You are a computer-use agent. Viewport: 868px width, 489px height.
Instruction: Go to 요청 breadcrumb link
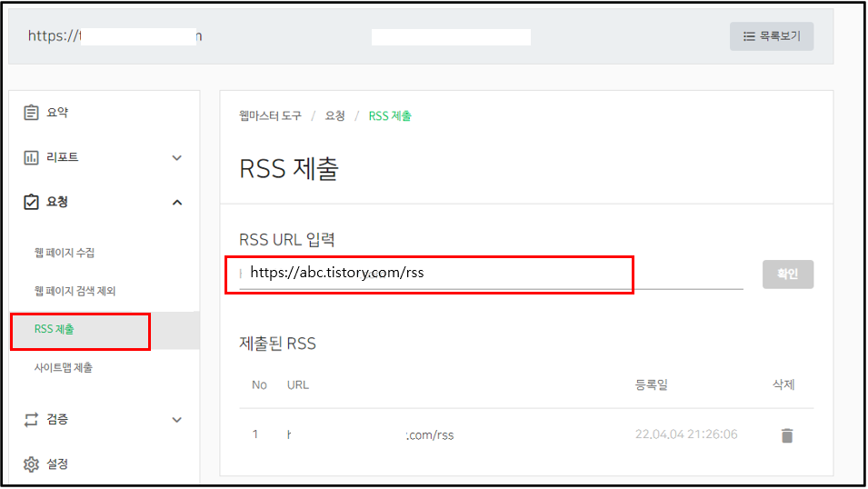click(x=334, y=115)
